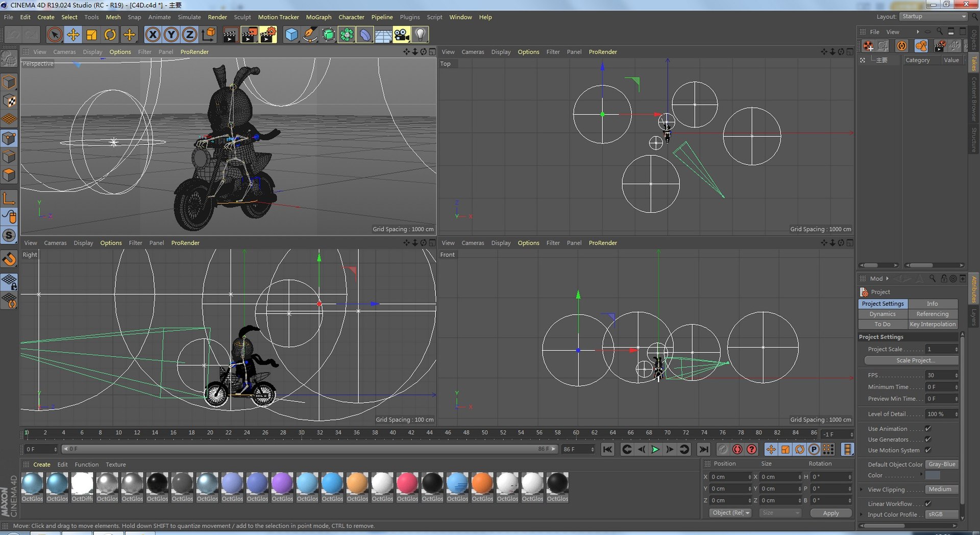
Task: Activate the Move tool in top toolbar
Action: (73, 35)
